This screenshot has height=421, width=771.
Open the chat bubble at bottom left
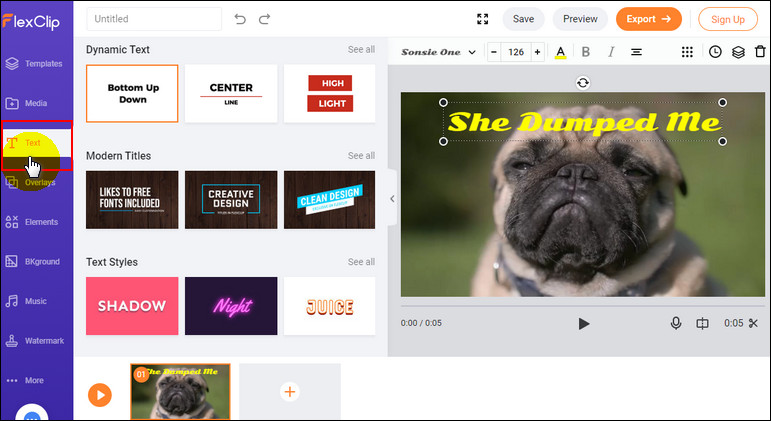point(32,413)
